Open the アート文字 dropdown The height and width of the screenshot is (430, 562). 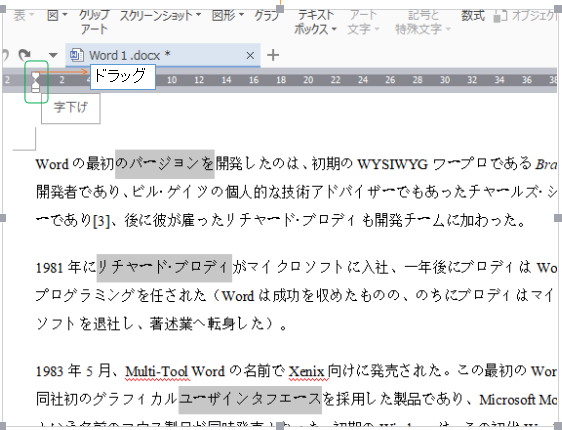click(363, 22)
